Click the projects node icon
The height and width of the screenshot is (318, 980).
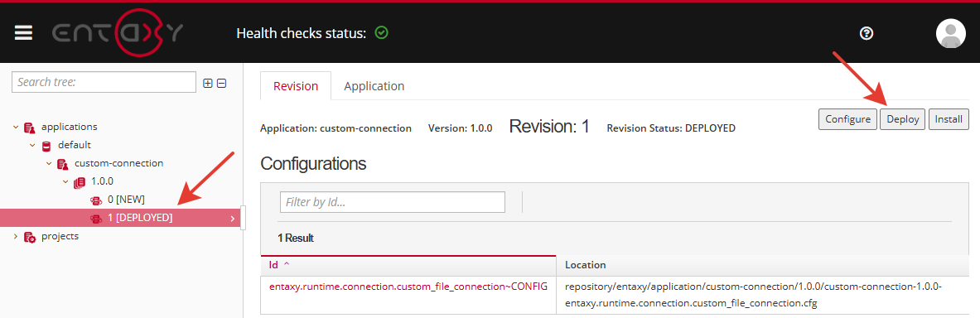pyautogui.click(x=29, y=238)
